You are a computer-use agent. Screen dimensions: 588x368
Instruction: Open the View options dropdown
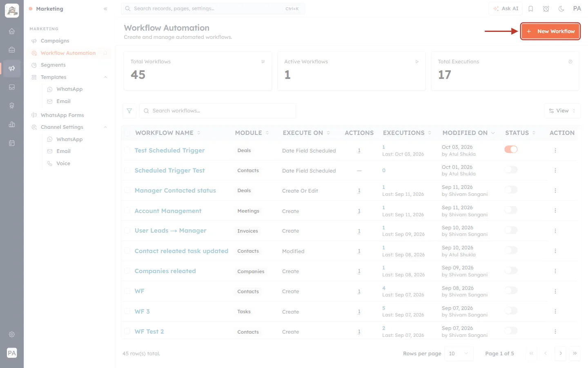(x=562, y=111)
